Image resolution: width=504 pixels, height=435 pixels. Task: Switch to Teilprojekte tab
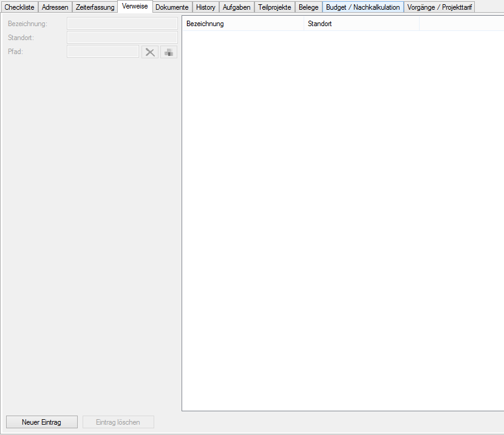[x=274, y=7]
